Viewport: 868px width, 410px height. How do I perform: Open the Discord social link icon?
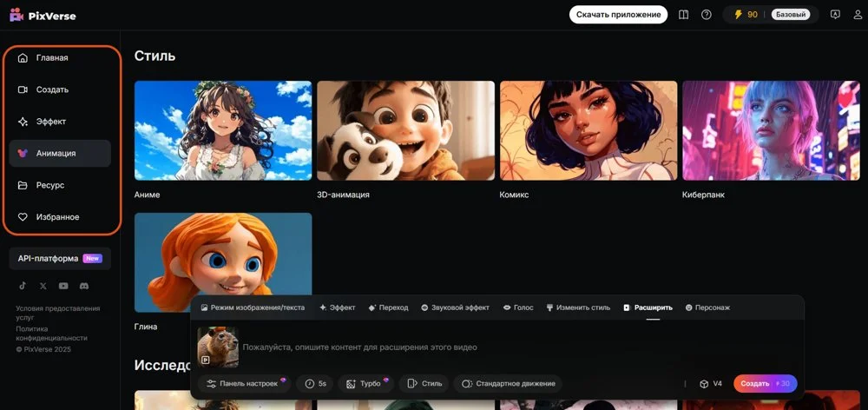(84, 286)
